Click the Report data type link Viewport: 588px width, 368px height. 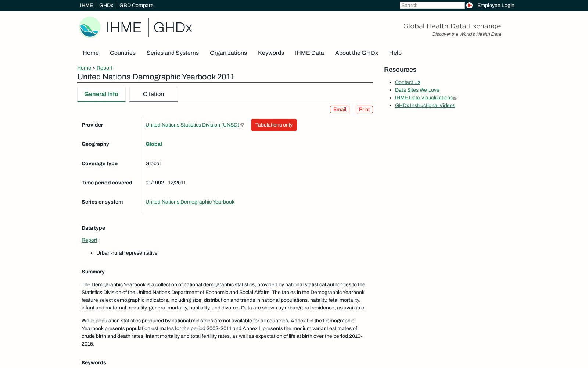click(x=89, y=240)
